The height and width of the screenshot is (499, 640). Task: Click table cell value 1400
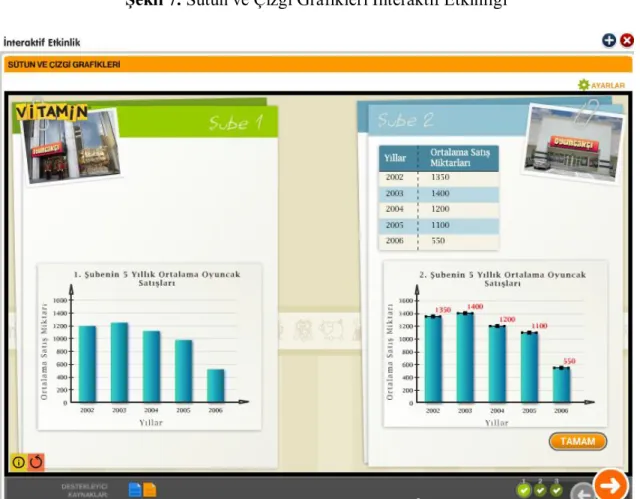click(x=440, y=193)
